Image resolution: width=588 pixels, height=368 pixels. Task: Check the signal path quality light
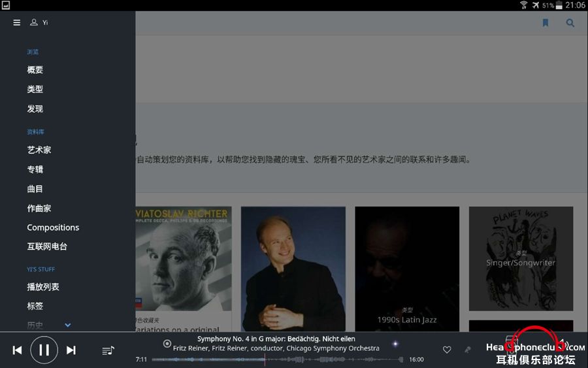(395, 344)
